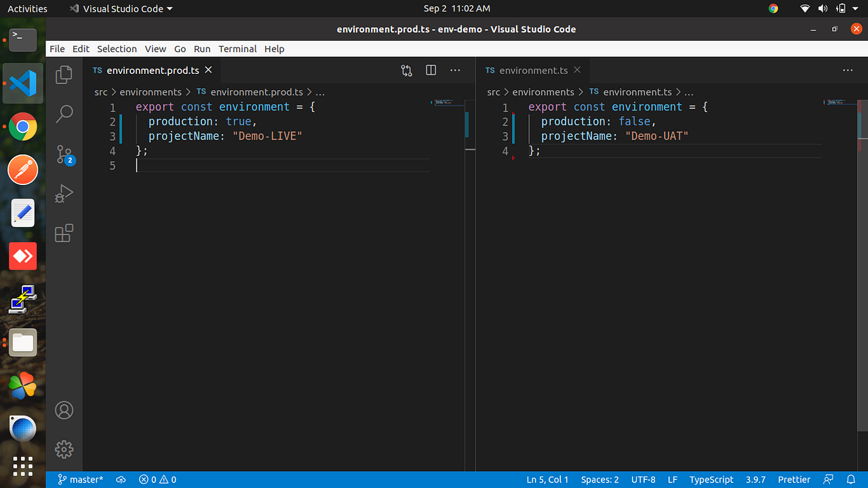Screen dimensions: 868x488
Task: Open the Extensions view
Action: pyautogui.click(x=64, y=233)
